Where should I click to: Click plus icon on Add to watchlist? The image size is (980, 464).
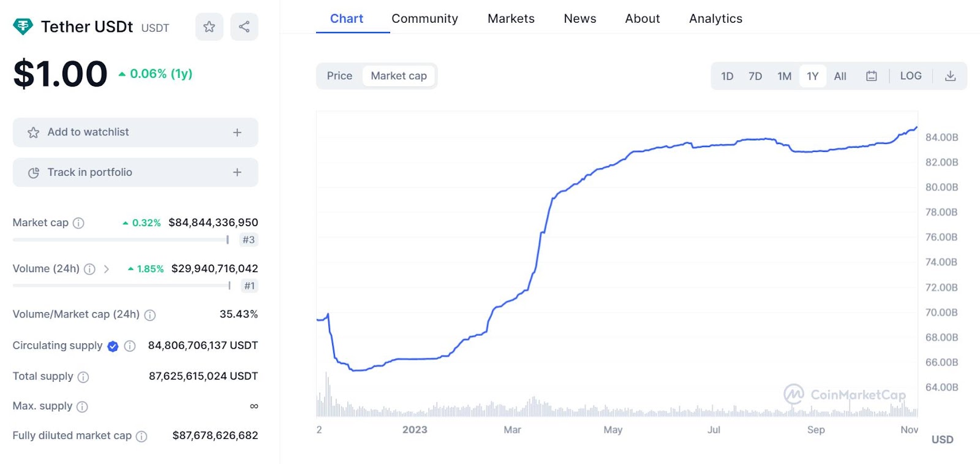tap(237, 132)
